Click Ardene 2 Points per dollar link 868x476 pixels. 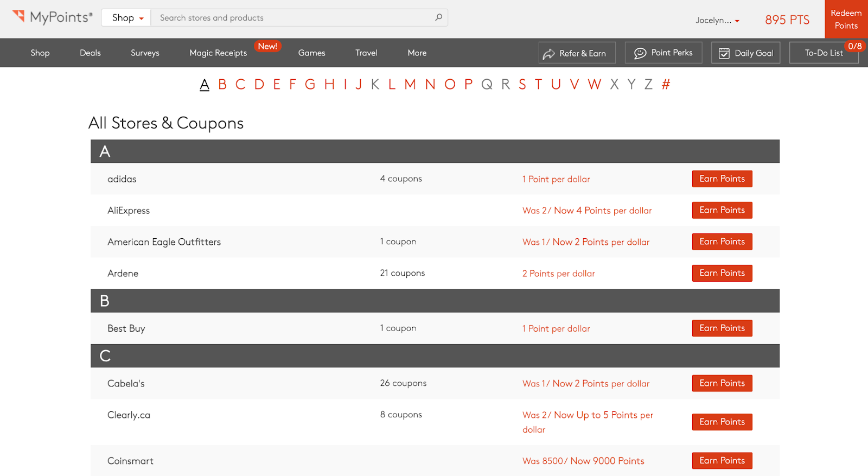click(x=559, y=274)
